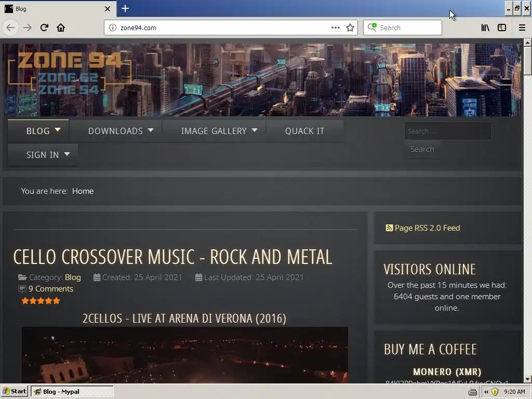Click Created: 25 April 2021 text
The image size is (532, 399).
142,277
